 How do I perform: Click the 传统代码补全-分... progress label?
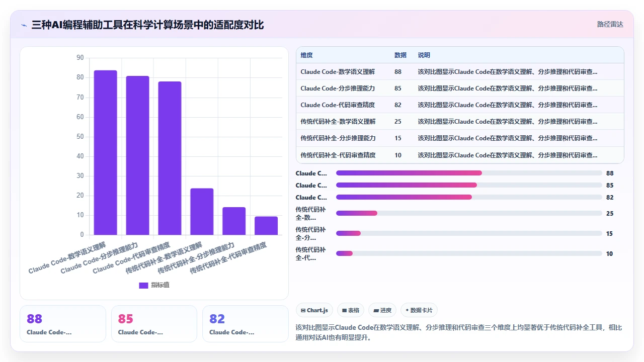[x=311, y=234]
